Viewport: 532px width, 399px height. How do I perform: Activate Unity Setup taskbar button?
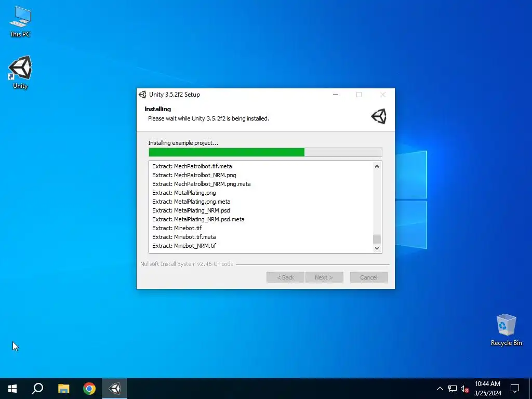coord(115,389)
